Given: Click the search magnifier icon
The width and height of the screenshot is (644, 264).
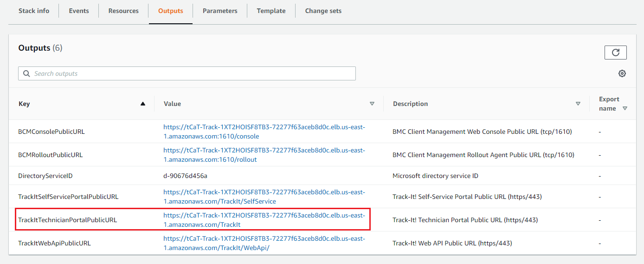Looking at the screenshot, I should point(26,73).
